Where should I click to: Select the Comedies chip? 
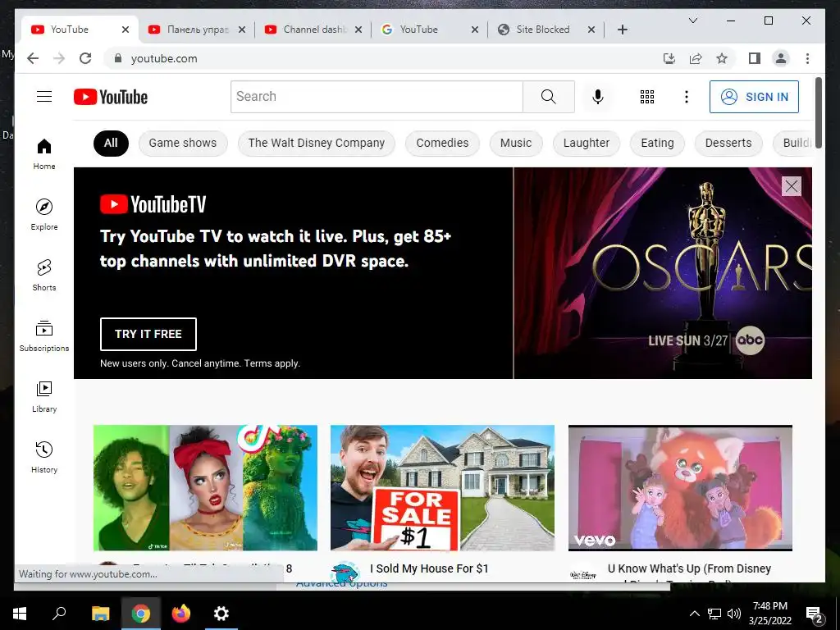pyautogui.click(x=442, y=143)
